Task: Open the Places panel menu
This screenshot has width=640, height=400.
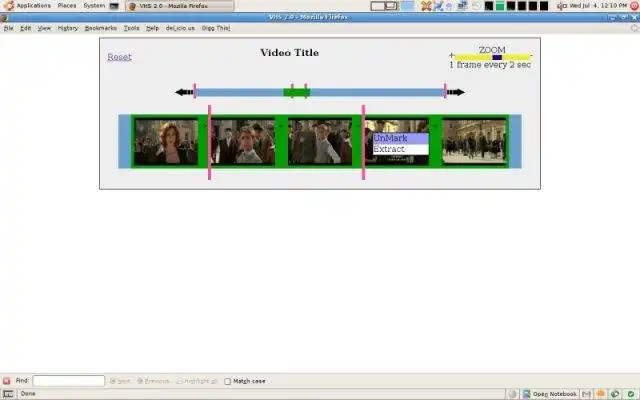Action: pyautogui.click(x=67, y=6)
